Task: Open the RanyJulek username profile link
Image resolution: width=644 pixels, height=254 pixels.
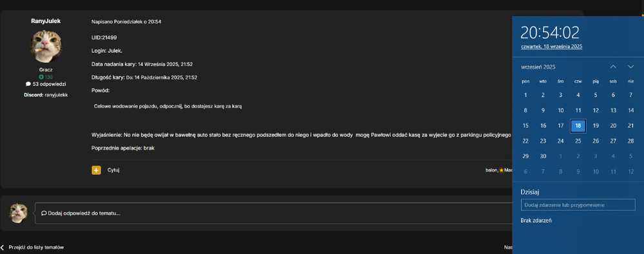Action: (46, 21)
